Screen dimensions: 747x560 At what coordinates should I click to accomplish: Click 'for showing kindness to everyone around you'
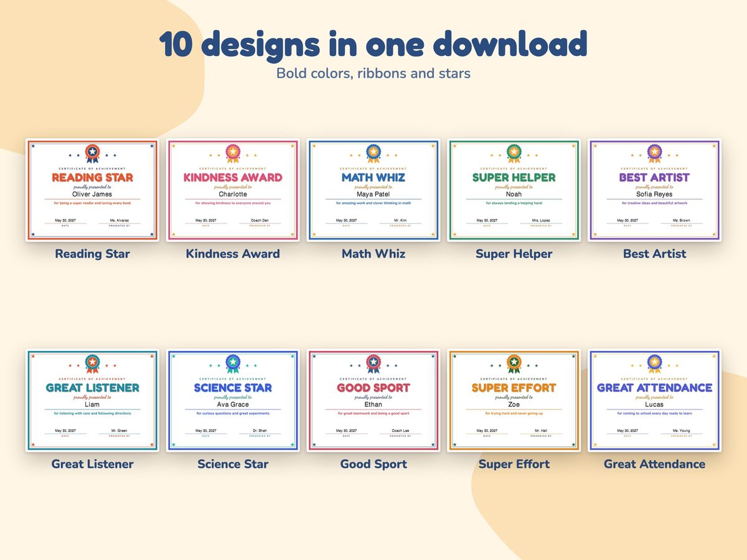(x=233, y=203)
